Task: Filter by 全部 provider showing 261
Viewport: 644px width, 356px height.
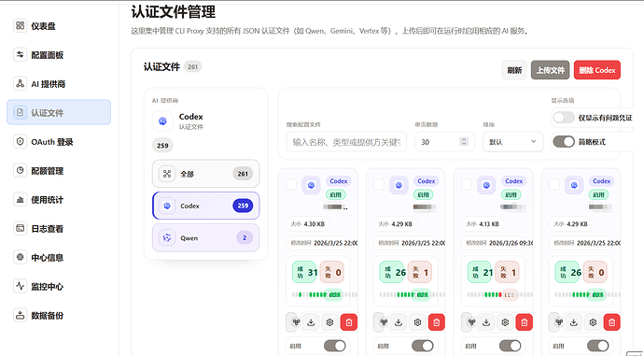Action: click(x=205, y=174)
